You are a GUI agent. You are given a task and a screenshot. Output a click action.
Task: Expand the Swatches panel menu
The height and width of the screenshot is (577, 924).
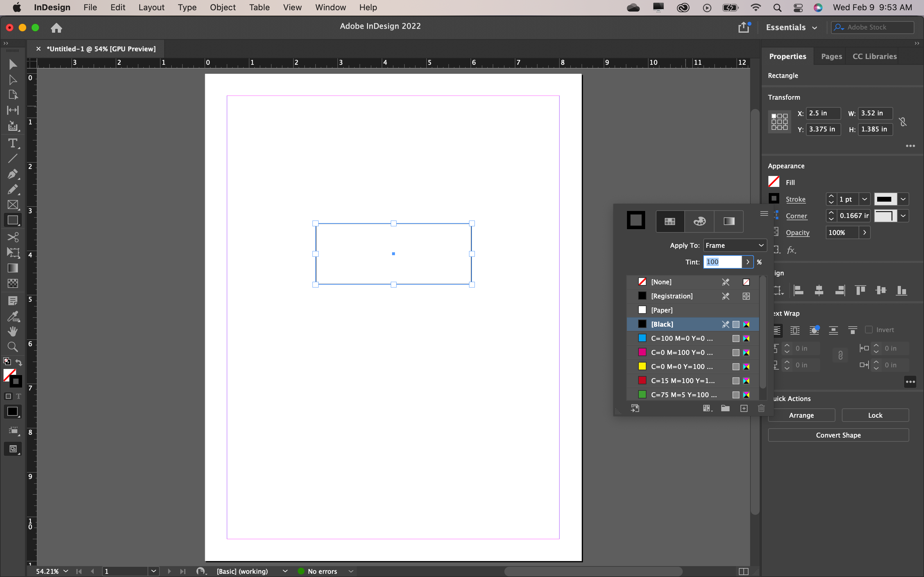click(x=764, y=214)
